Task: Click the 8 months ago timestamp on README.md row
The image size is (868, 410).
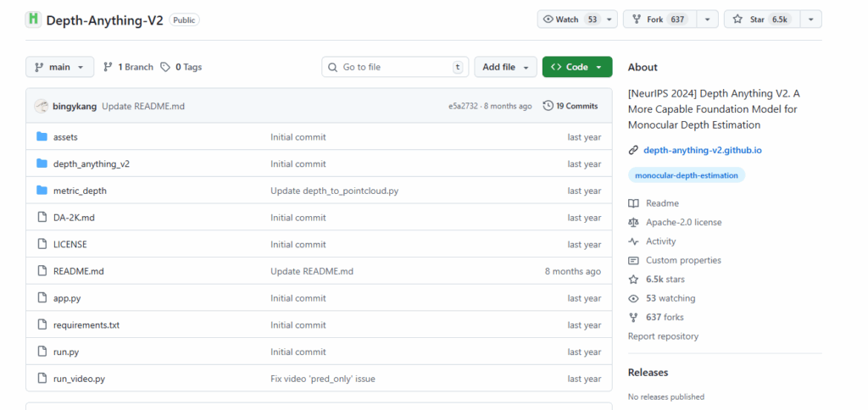Action: [x=573, y=271]
